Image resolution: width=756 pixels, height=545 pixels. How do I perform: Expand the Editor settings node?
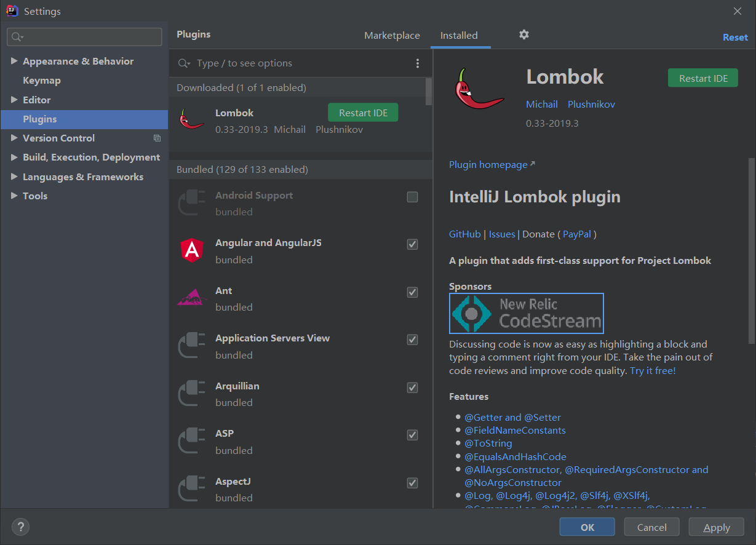[x=14, y=100]
